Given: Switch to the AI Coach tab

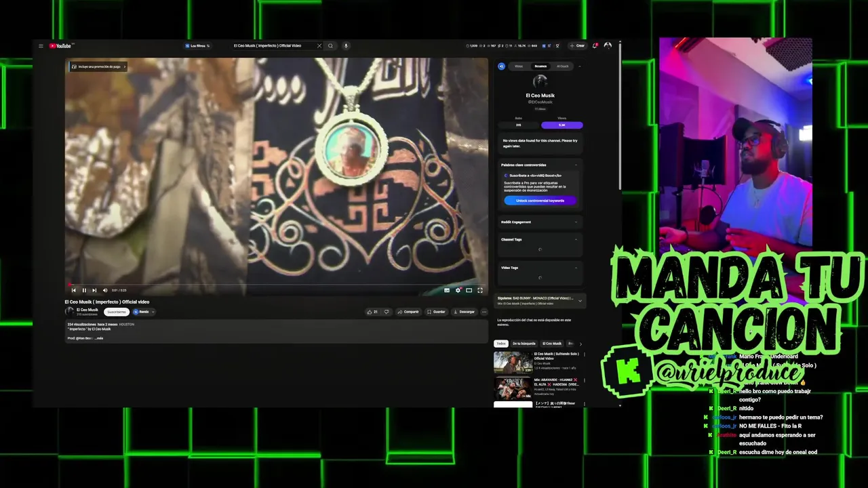Looking at the screenshot, I should click(x=563, y=66).
